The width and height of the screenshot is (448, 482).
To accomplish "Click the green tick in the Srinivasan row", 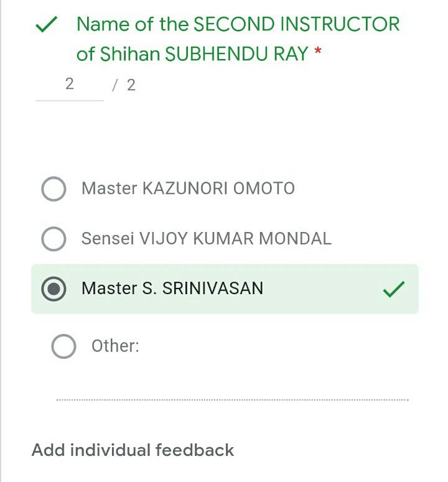I will pyautogui.click(x=393, y=289).
